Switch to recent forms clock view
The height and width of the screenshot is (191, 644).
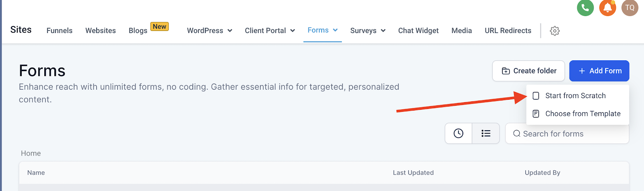coord(458,133)
